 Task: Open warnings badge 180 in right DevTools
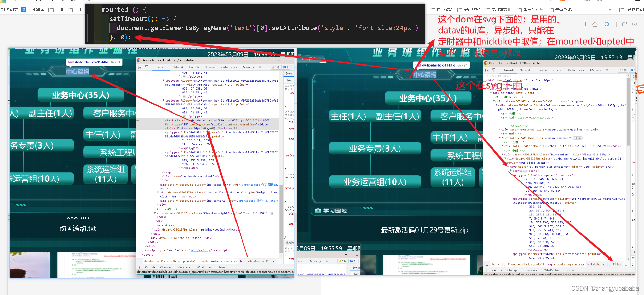pos(623,70)
